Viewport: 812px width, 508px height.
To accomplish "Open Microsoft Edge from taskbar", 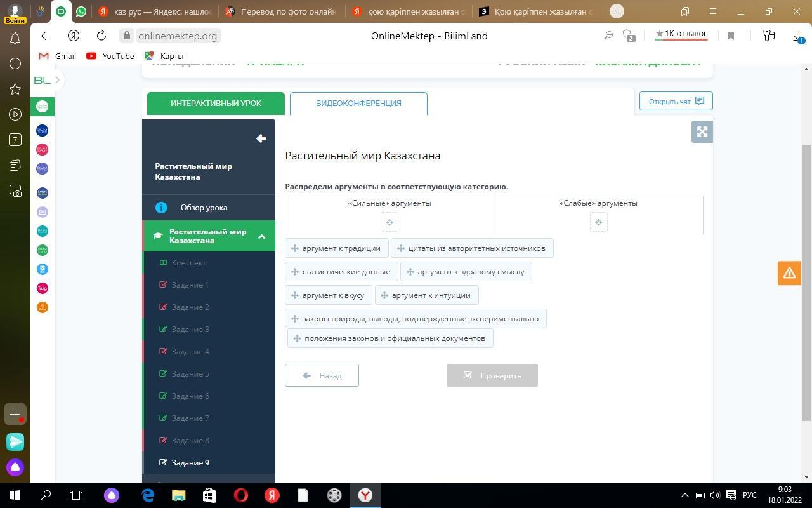I will [x=148, y=495].
